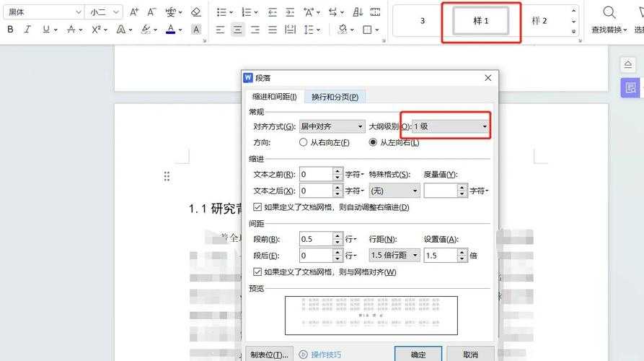644x361 pixels.
Task: Increment the 段前 spacing stepper up
Action: (338, 235)
